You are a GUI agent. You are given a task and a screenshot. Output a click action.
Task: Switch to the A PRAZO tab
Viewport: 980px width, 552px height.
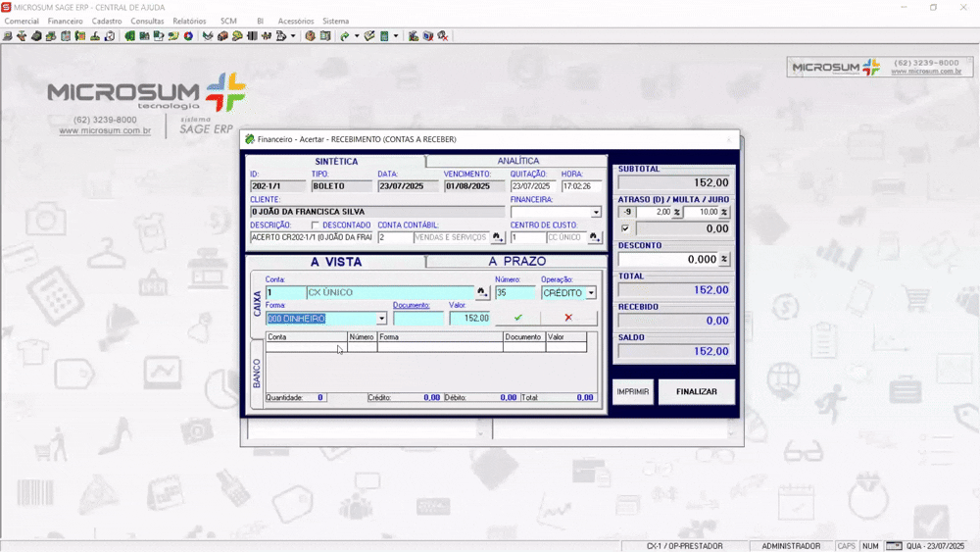[x=516, y=262]
